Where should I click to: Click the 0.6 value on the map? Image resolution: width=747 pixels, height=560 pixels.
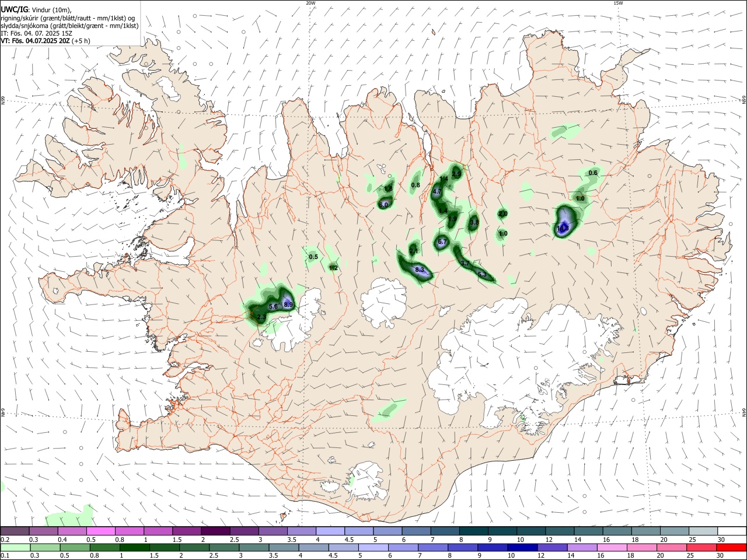tap(593, 173)
